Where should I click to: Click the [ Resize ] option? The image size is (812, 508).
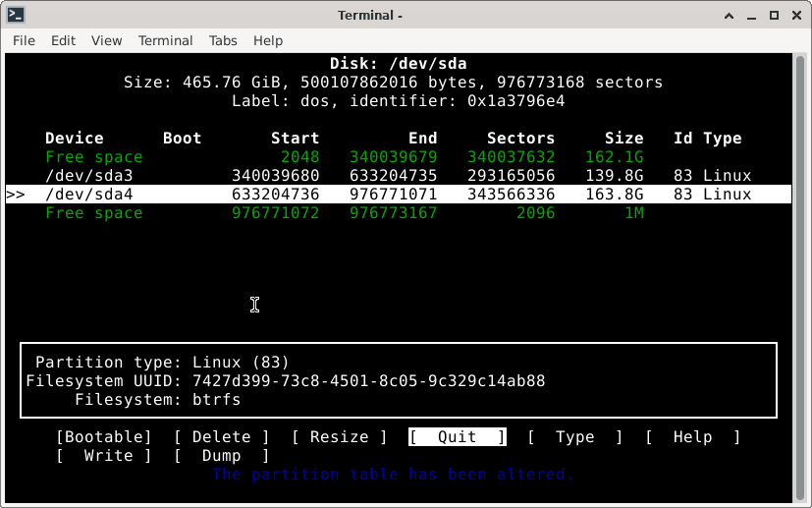pyautogui.click(x=339, y=437)
